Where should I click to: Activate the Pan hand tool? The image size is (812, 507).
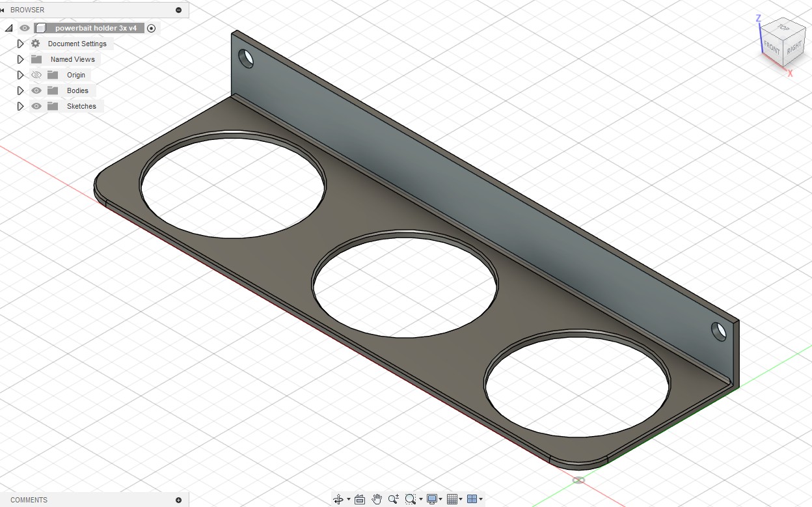click(x=377, y=499)
